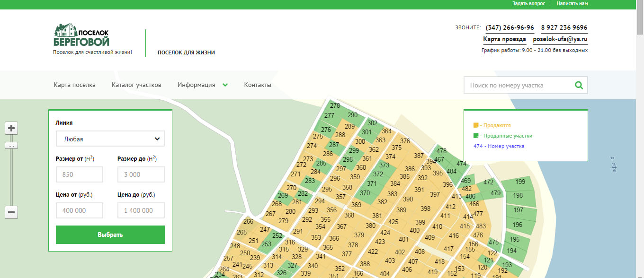Click the green Выбрать button
Screen dimensions: 644x278
tap(110, 235)
